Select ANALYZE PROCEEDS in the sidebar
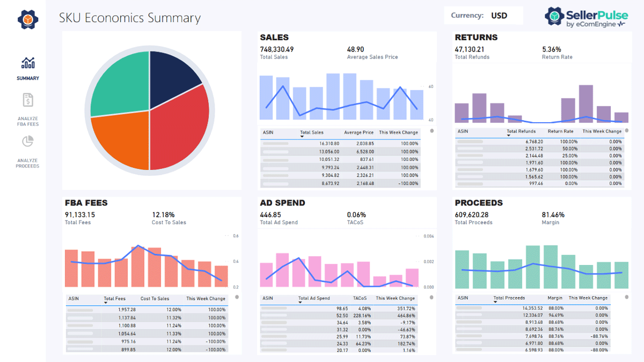The height and width of the screenshot is (362, 644). tap(27, 162)
